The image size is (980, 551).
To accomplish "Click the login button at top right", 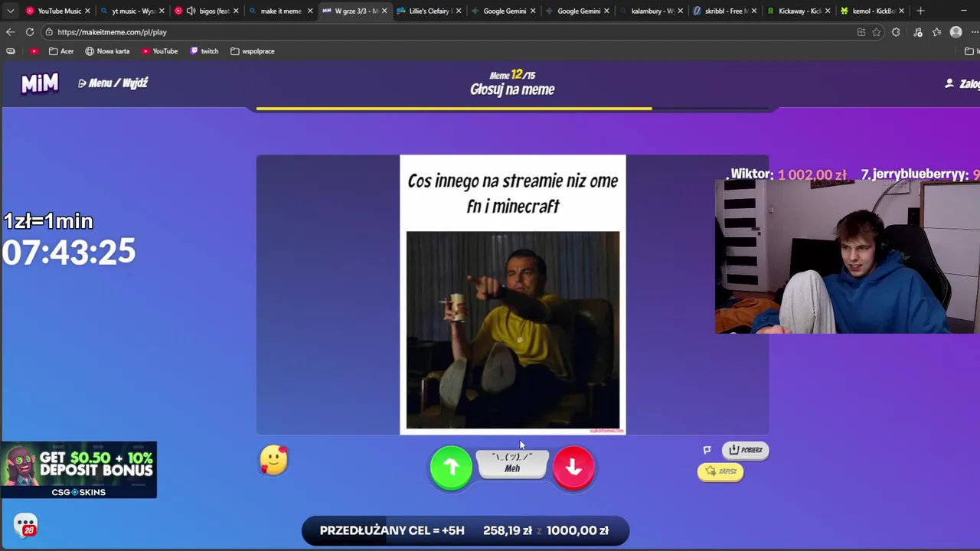I will click(x=962, y=83).
